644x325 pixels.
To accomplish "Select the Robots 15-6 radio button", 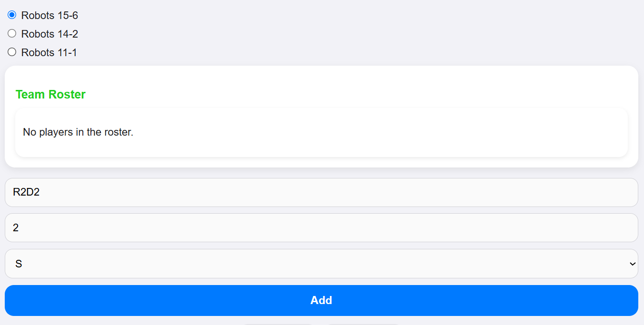I will (11, 15).
